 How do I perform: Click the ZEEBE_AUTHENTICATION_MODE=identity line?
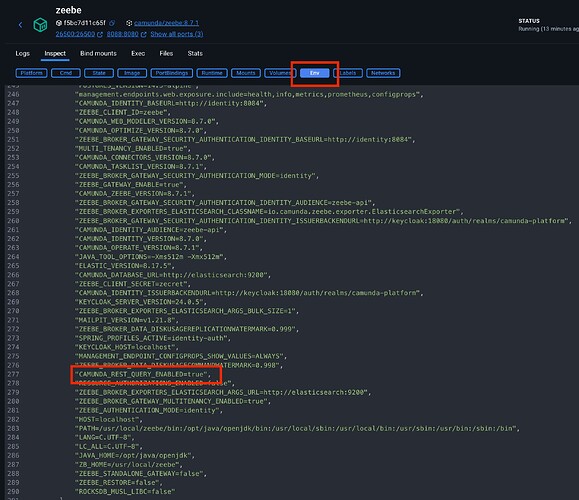[148, 411]
